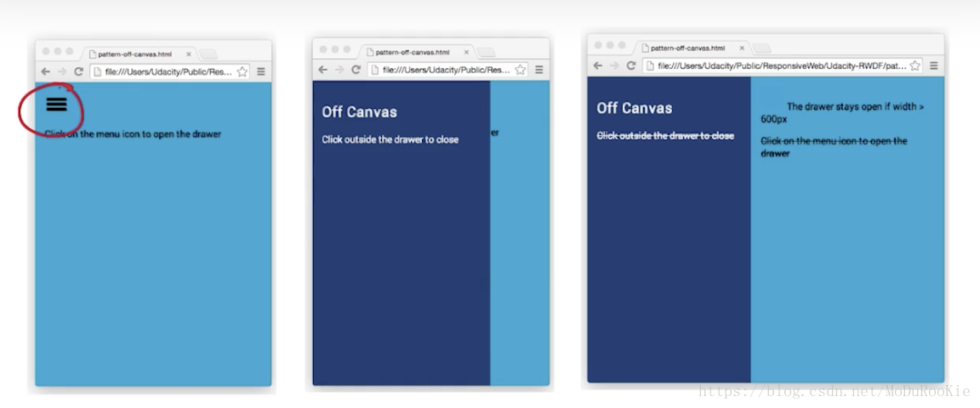Click struck-through 'Click on the menu icon' text in right window
This screenshot has height=408, width=980.
click(834, 147)
